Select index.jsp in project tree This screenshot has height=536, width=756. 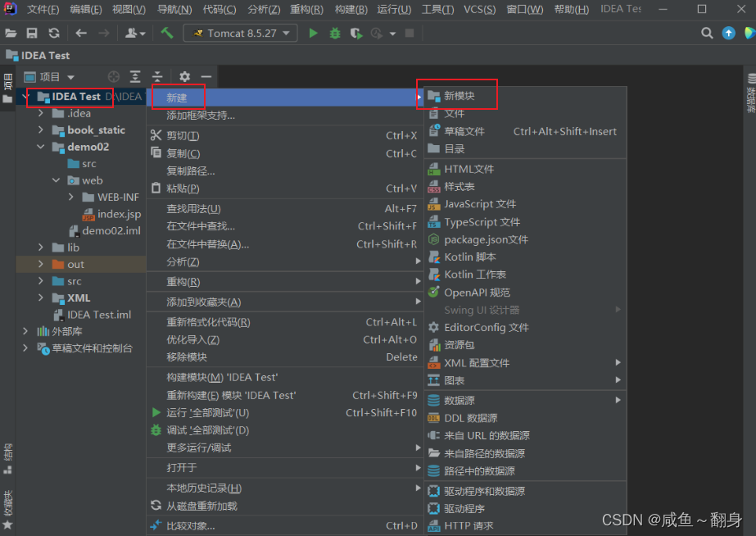tap(112, 214)
